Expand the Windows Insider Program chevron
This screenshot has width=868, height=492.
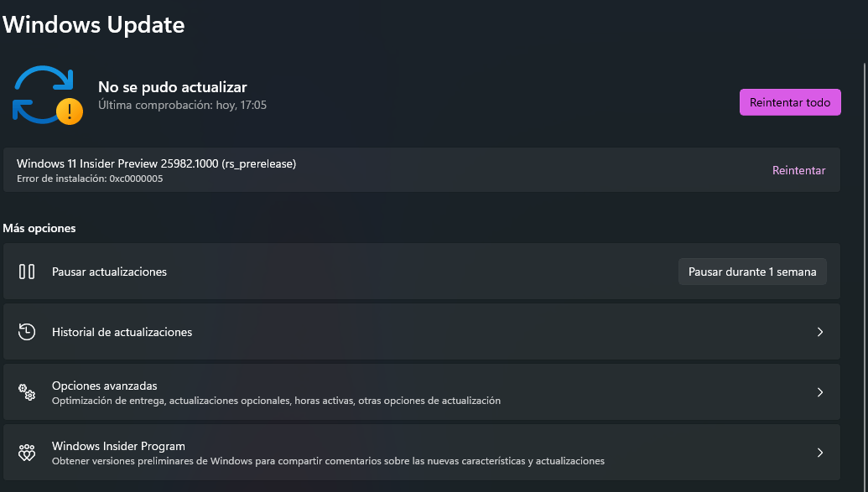pyautogui.click(x=820, y=453)
